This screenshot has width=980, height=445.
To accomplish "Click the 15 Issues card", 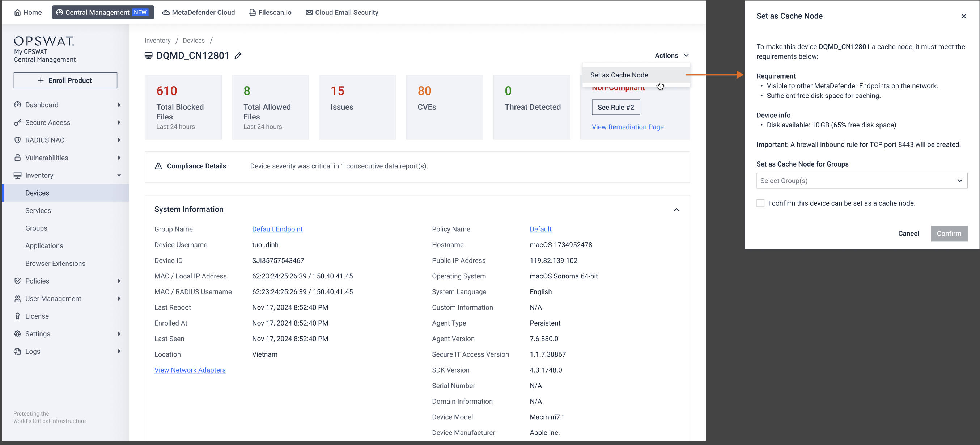I will point(357,107).
